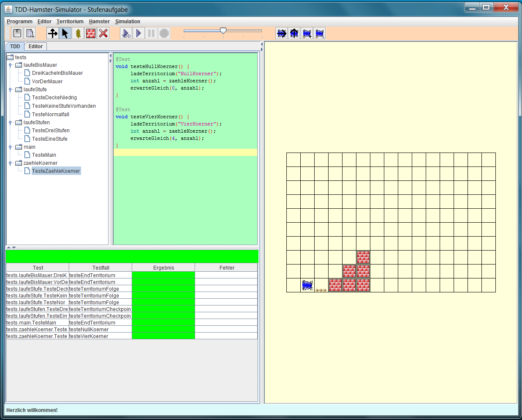Choose the red X delete tool
The width and height of the screenshot is (522, 420).
point(103,33)
